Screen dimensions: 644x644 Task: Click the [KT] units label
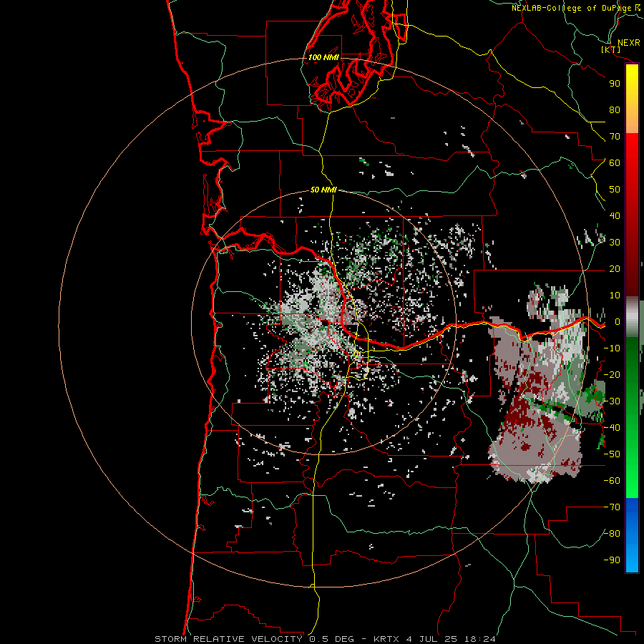point(611,49)
